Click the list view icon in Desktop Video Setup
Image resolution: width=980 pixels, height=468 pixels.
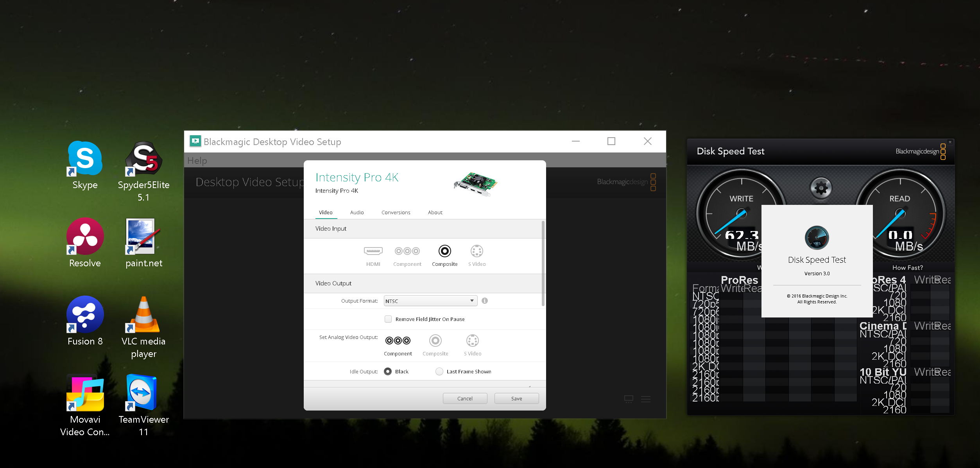[646, 399]
